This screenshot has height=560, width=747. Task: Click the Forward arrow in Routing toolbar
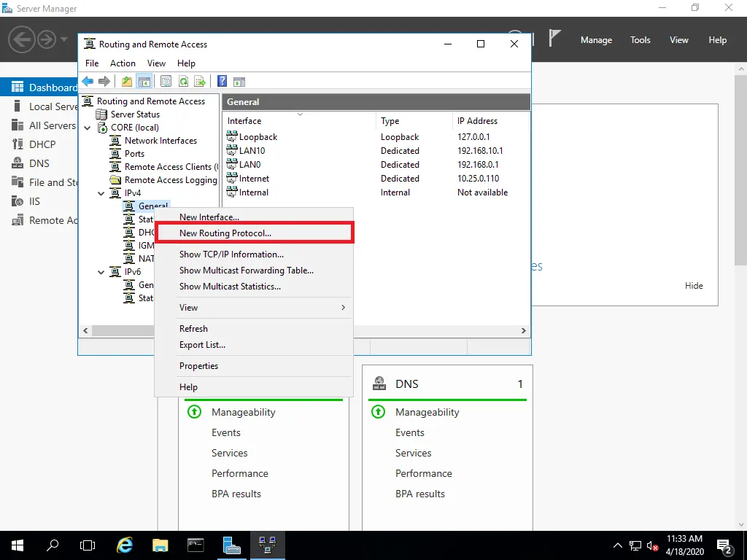pyautogui.click(x=104, y=82)
